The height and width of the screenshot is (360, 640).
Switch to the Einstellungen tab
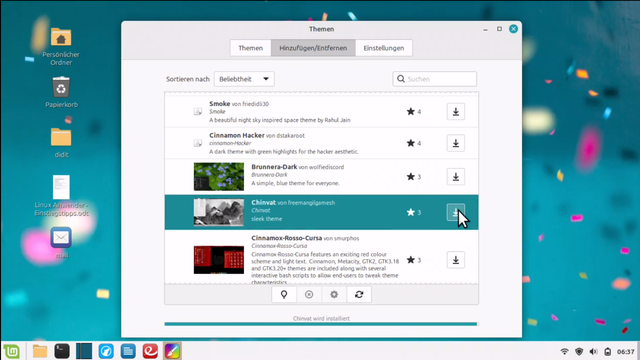point(384,48)
